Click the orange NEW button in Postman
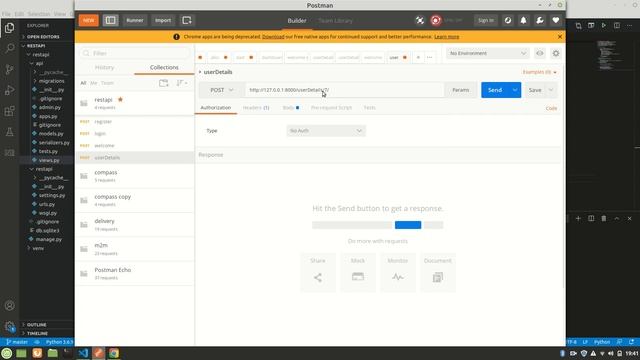Screen dimensions: 640x360 [89, 20]
